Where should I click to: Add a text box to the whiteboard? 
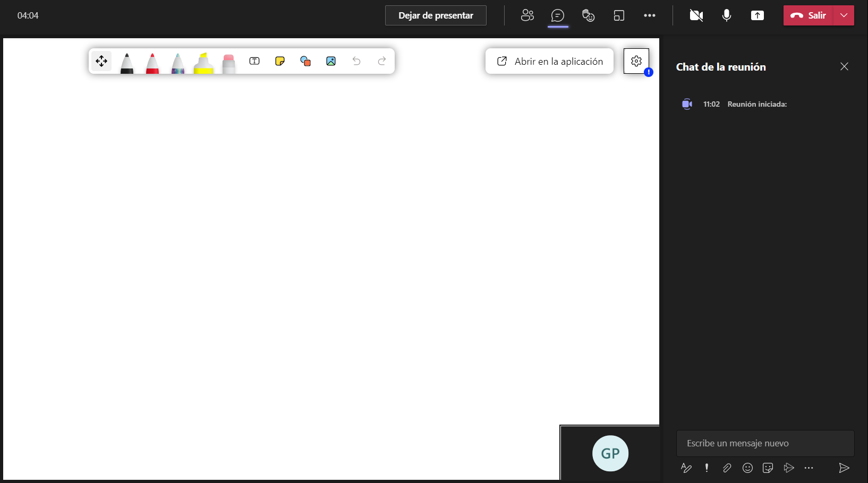[254, 61]
